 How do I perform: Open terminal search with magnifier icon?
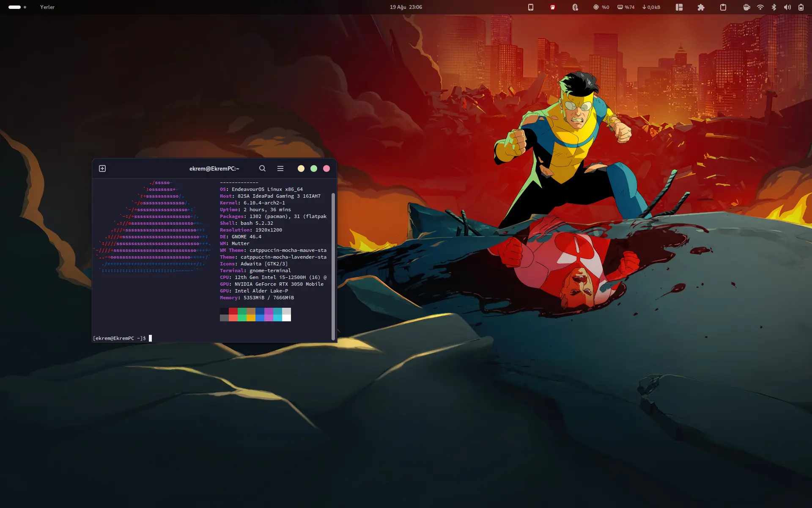pos(262,168)
